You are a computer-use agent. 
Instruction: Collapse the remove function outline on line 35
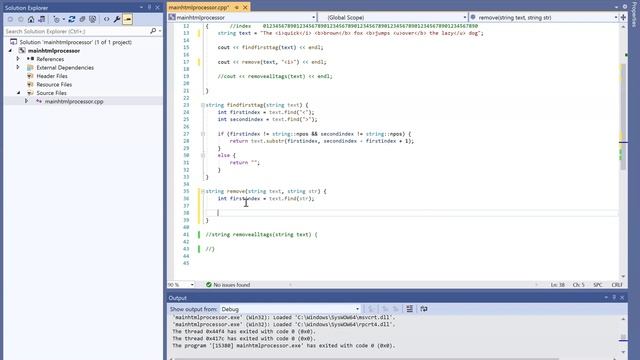click(x=203, y=191)
